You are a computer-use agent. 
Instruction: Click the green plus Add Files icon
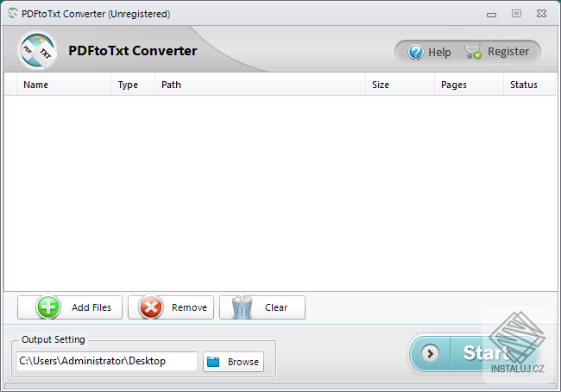48,307
